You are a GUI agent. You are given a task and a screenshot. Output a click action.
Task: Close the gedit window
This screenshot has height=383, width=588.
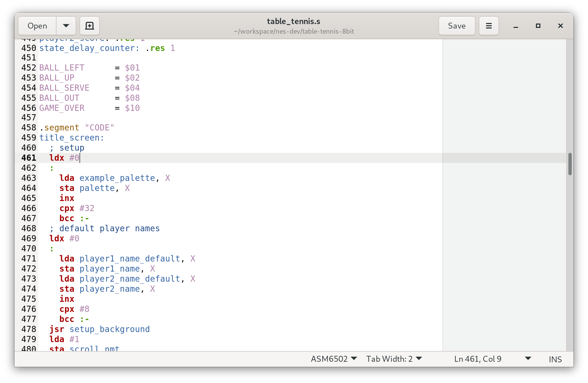coord(560,26)
